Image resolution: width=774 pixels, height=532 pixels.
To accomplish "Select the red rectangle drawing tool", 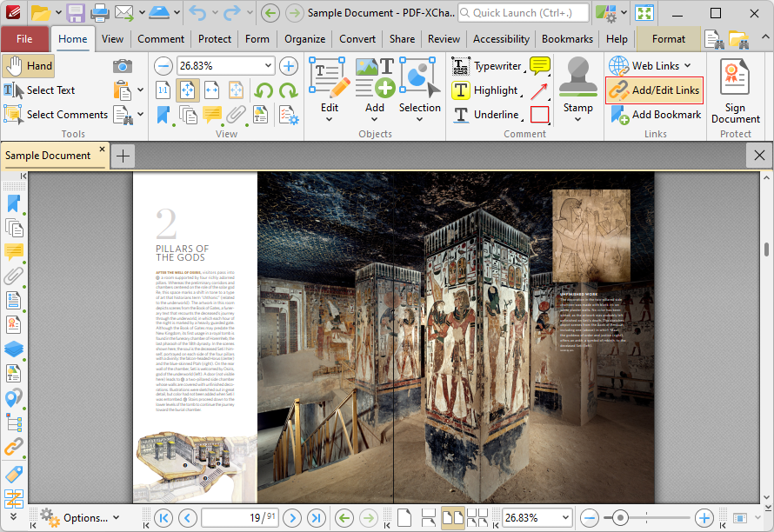I will click(x=539, y=115).
